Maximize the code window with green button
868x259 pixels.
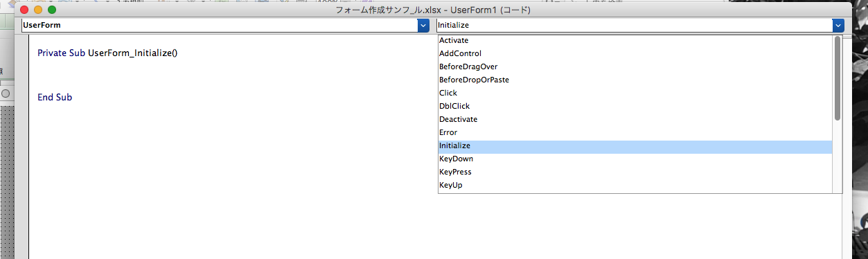click(51, 10)
